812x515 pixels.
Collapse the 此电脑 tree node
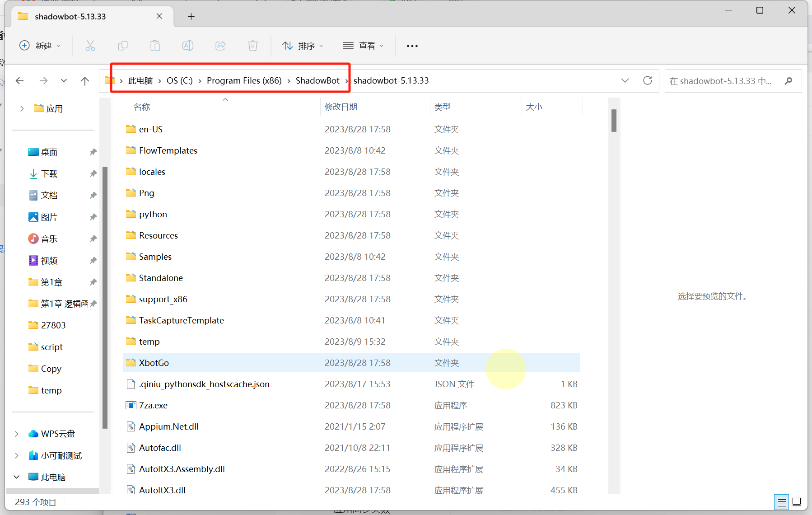click(17, 477)
